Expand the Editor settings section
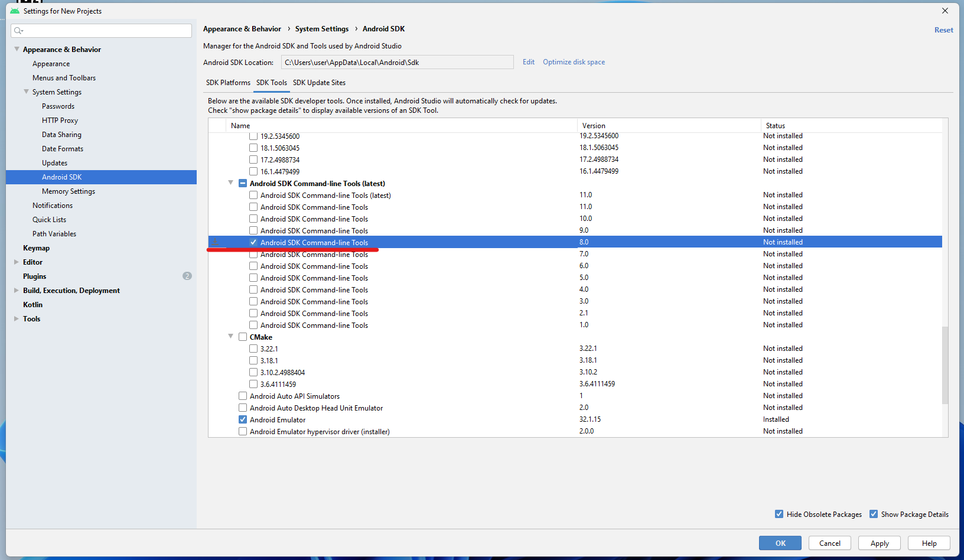Viewport: 964px width, 560px height. (17, 262)
